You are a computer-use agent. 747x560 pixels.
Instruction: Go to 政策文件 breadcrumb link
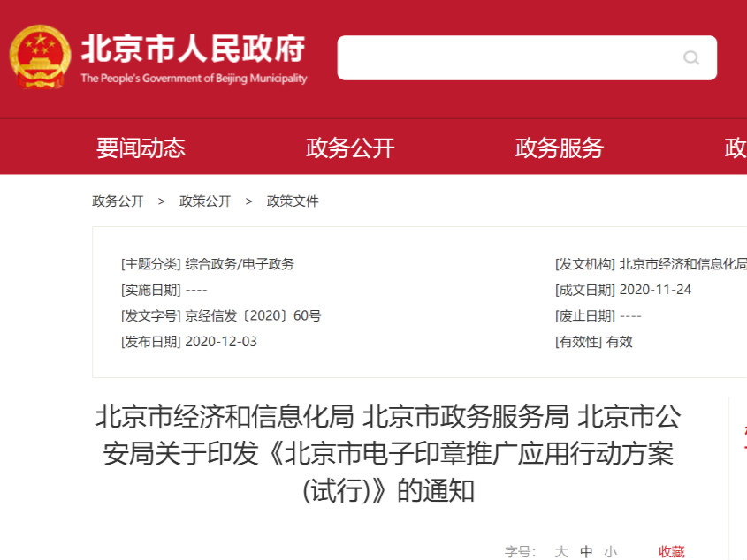[293, 201]
